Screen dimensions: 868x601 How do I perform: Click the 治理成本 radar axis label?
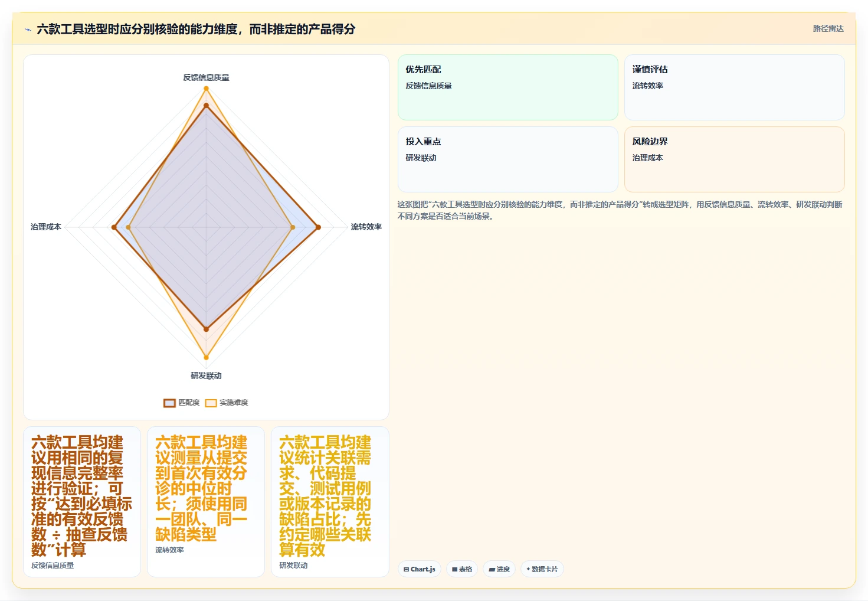46,227
